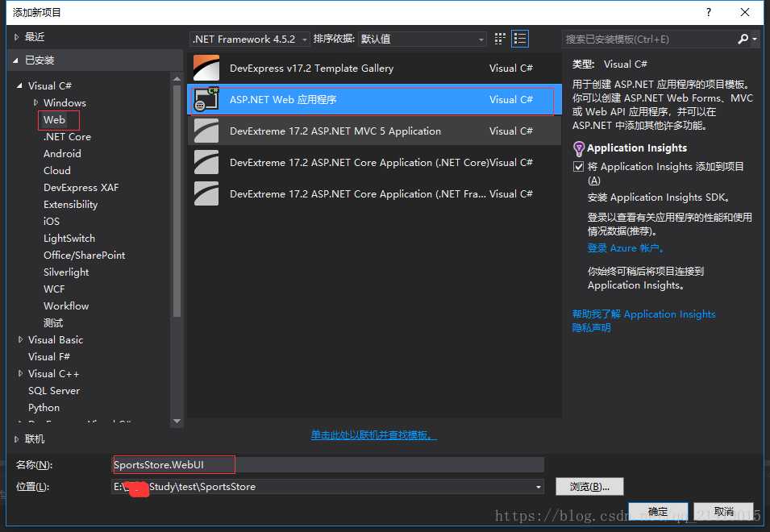The width and height of the screenshot is (770, 532).
Task: Open the 帮助我了解 Application Insights link
Action: (x=643, y=314)
